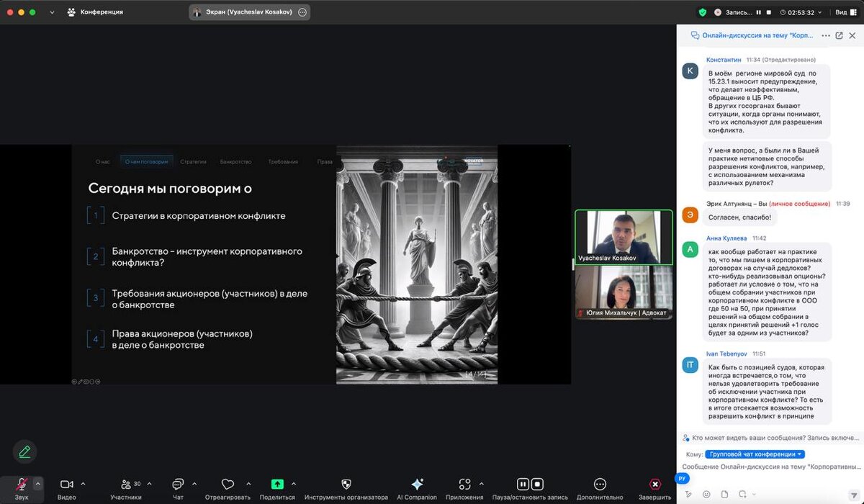Click the chat message input field
Viewport: 864px width, 504px height.
pos(771,467)
